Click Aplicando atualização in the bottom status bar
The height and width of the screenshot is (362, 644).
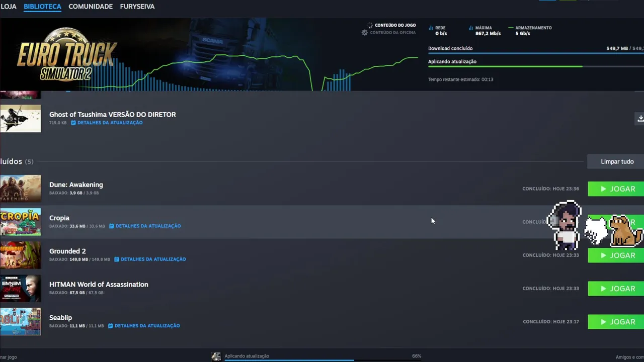pyautogui.click(x=247, y=356)
